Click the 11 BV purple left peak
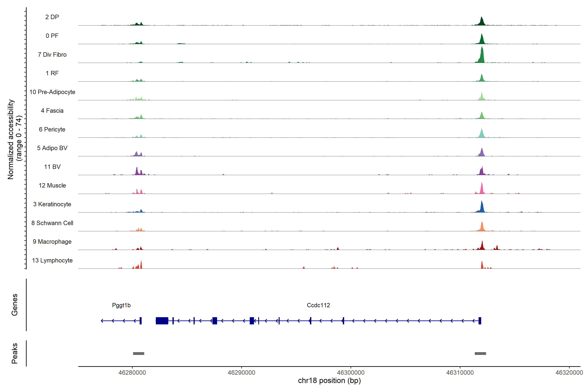Viewport: 588px width, 392px height. [x=137, y=172]
